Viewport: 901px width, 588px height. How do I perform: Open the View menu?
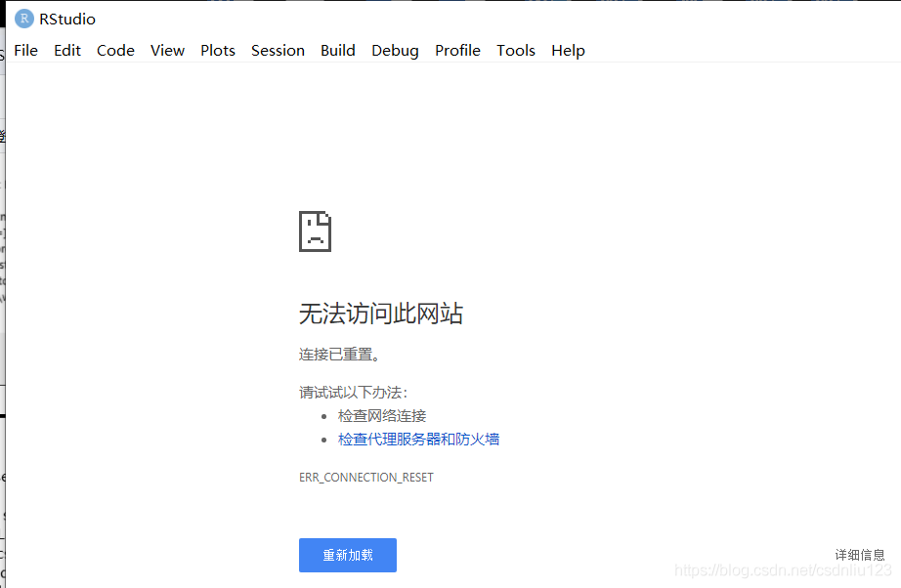click(x=167, y=51)
